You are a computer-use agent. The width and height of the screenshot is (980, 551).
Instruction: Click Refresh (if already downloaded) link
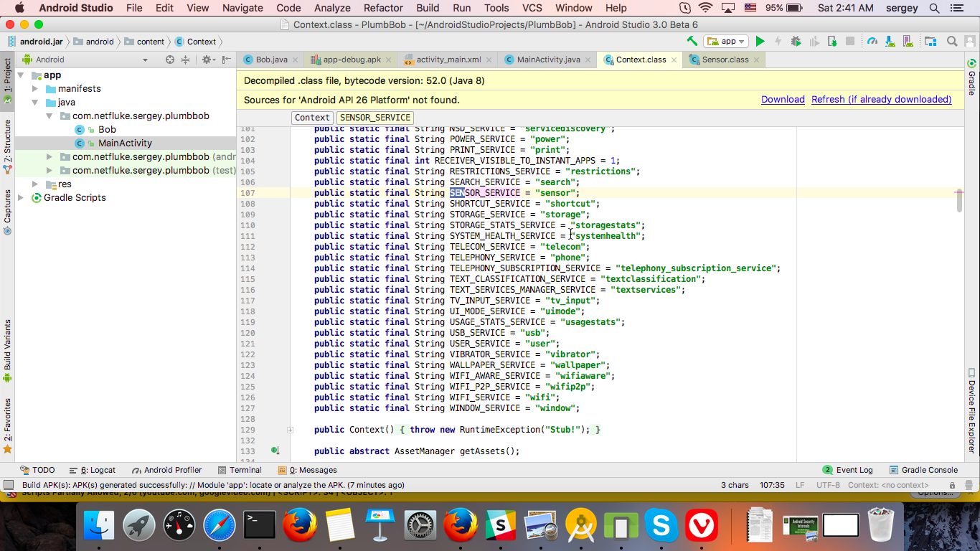[882, 100]
